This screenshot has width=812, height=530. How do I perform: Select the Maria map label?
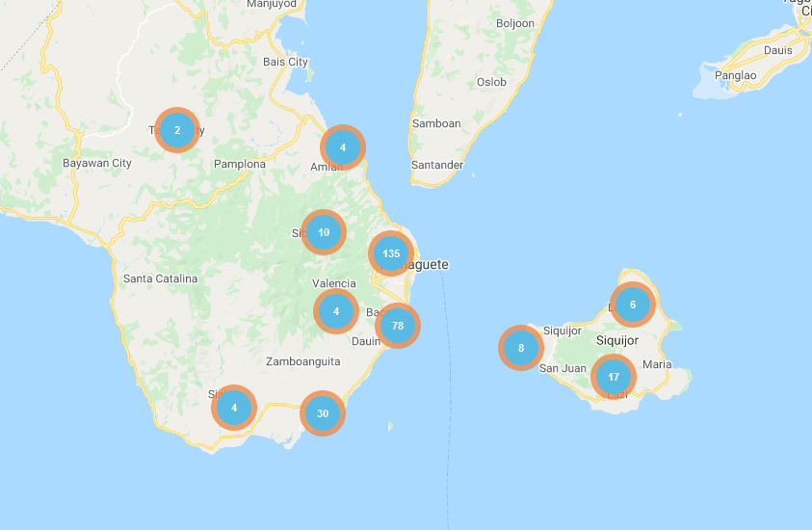click(x=657, y=364)
